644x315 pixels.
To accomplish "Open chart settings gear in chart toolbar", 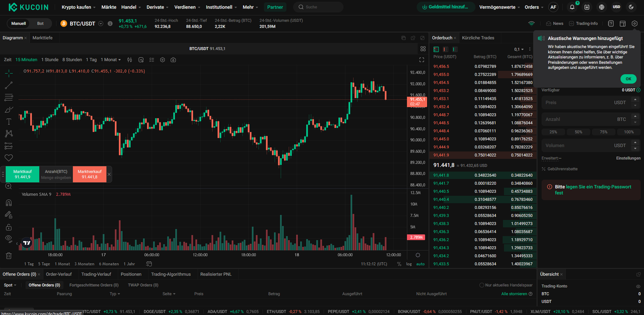I will click(163, 60).
